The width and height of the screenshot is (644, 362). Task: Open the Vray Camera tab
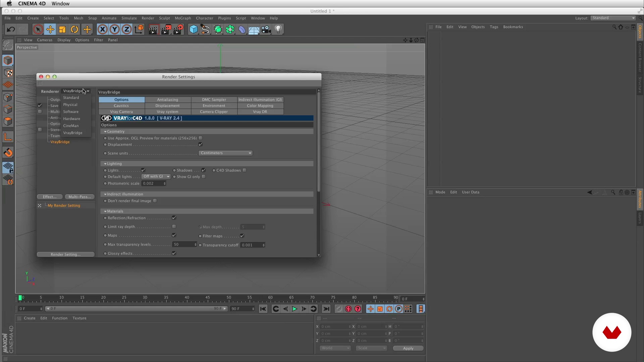[x=121, y=112]
